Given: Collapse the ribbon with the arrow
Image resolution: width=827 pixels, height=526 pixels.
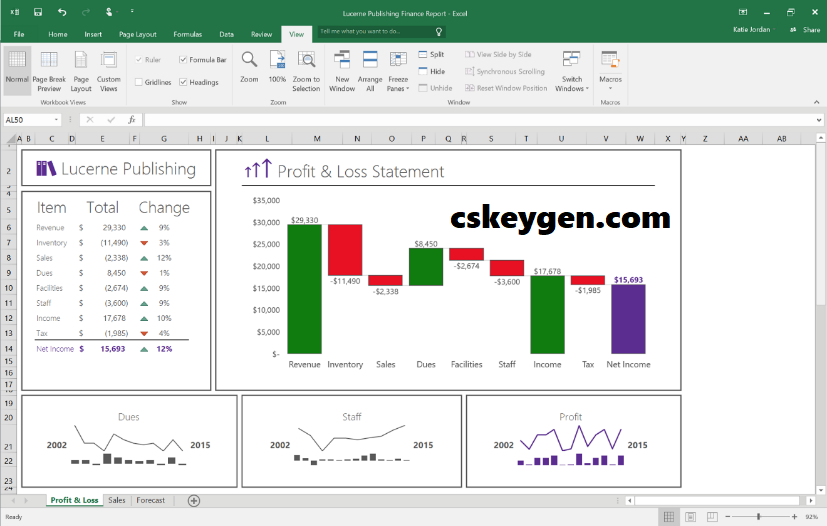Looking at the screenshot, I should point(816,102).
